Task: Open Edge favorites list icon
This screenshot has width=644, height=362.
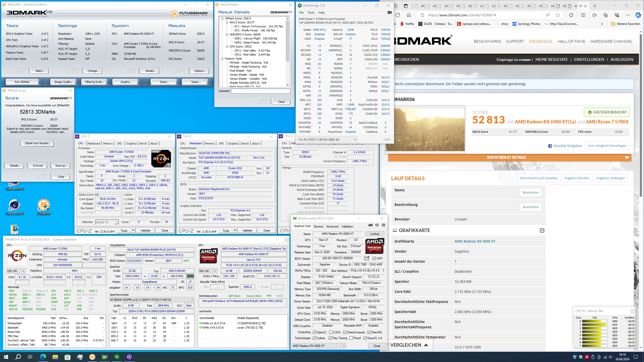Action: pos(594,15)
